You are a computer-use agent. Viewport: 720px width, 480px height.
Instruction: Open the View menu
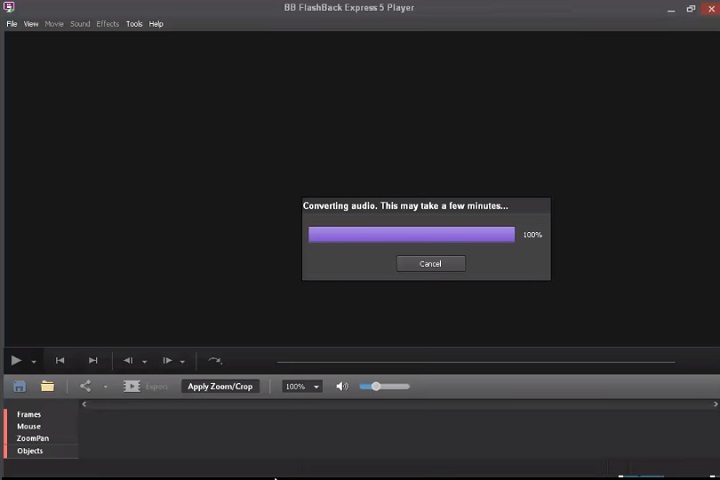pyautogui.click(x=31, y=24)
